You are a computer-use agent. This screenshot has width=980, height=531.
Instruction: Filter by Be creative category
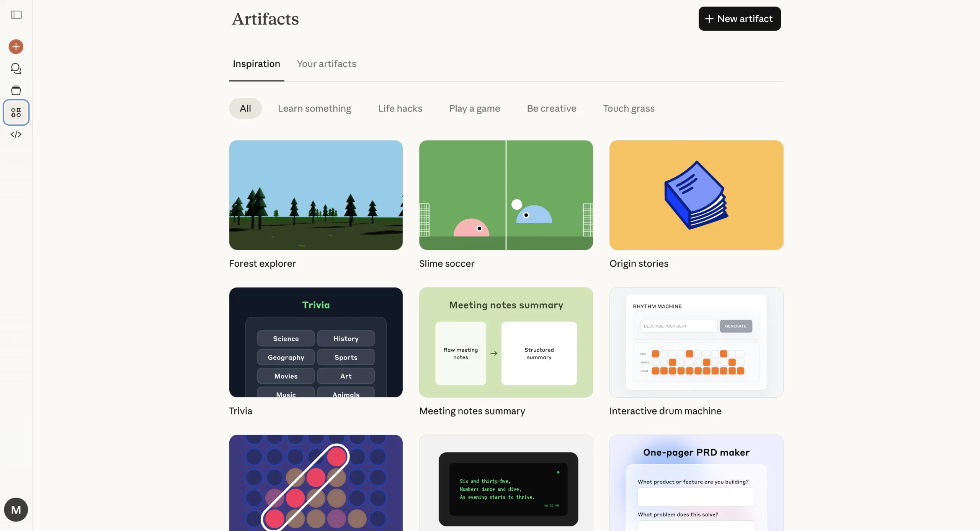tap(551, 108)
